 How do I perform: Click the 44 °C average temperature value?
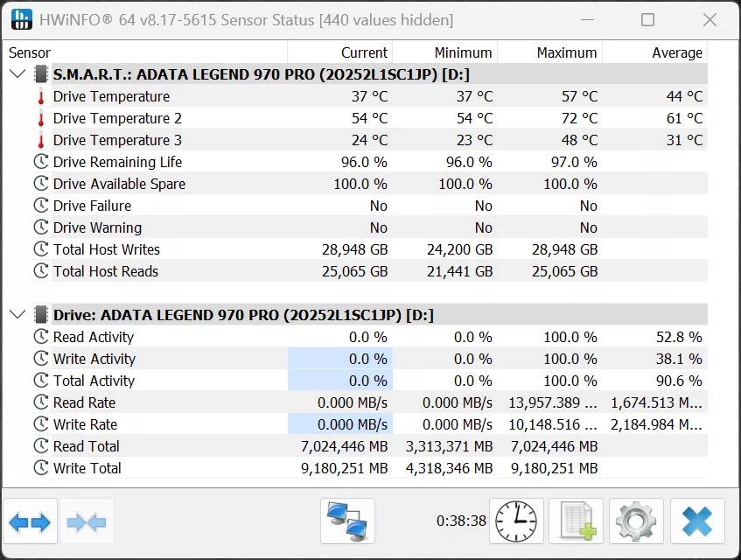pyautogui.click(x=684, y=96)
